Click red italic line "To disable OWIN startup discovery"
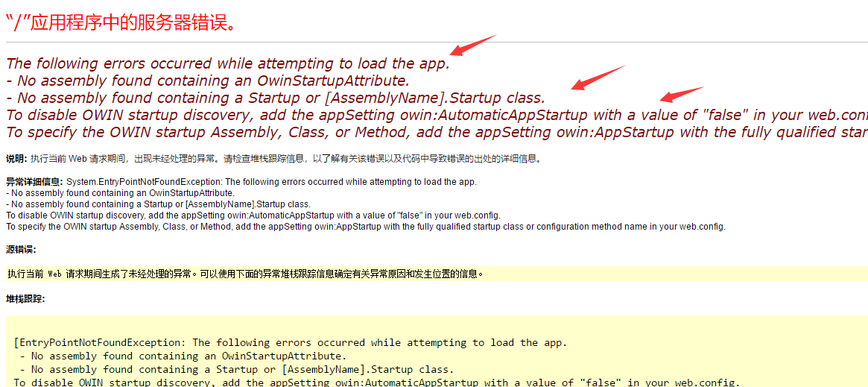The width and height of the screenshot is (868, 387). pyautogui.click(x=437, y=115)
